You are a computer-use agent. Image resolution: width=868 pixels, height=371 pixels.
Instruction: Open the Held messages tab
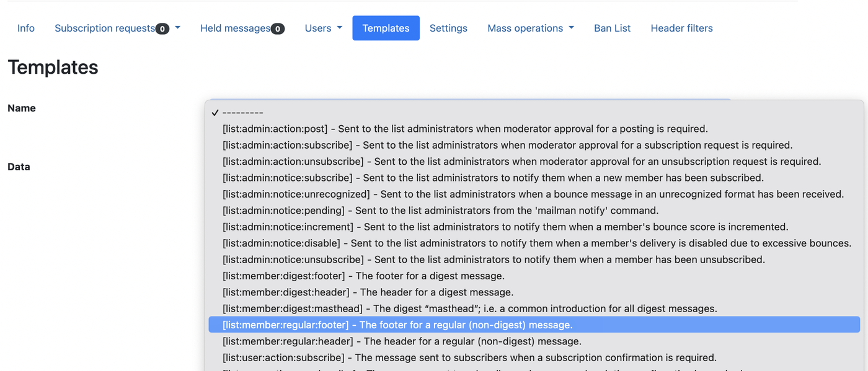click(x=242, y=28)
